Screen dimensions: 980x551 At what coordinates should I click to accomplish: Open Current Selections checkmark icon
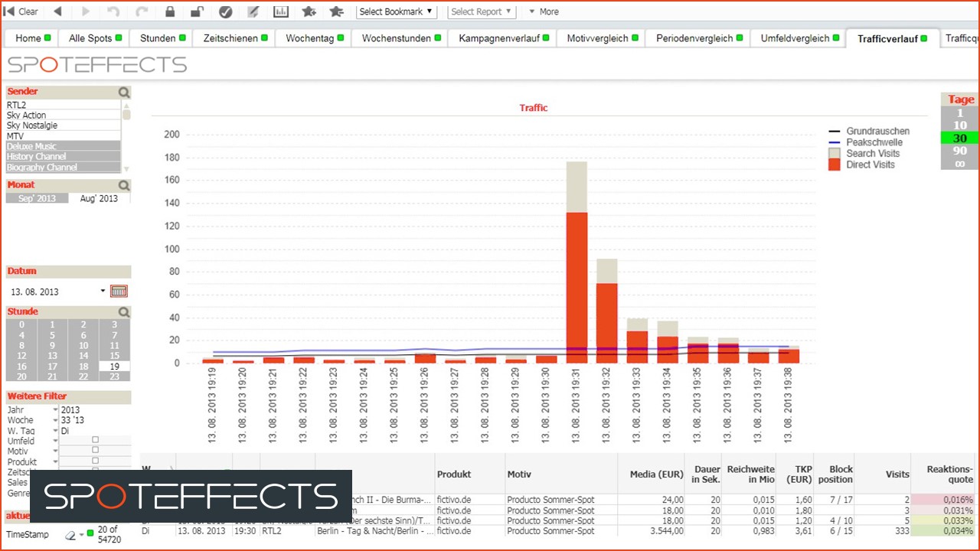click(225, 11)
